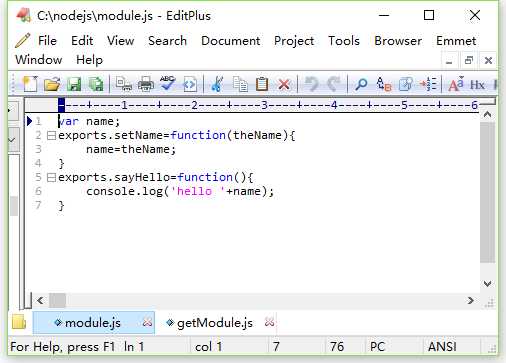This screenshot has width=506, height=363.
Task: Click horizontal scrollbar right arrow
Action: click(x=470, y=301)
